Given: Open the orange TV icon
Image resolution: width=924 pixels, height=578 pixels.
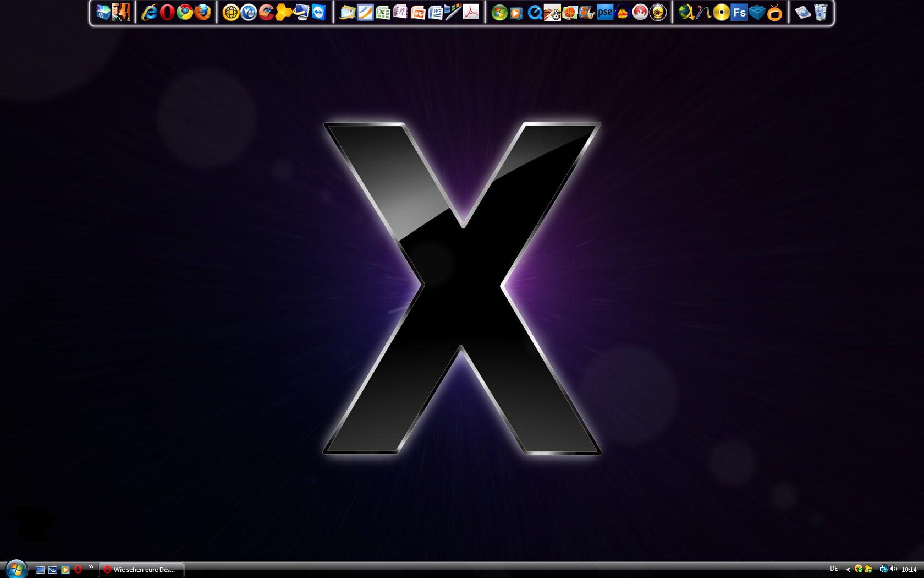Looking at the screenshot, I should tap(774, 12).
